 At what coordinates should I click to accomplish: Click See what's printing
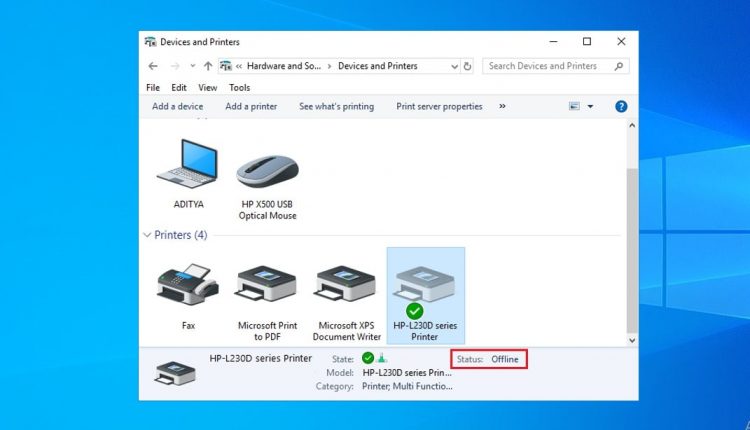[336, 106]
